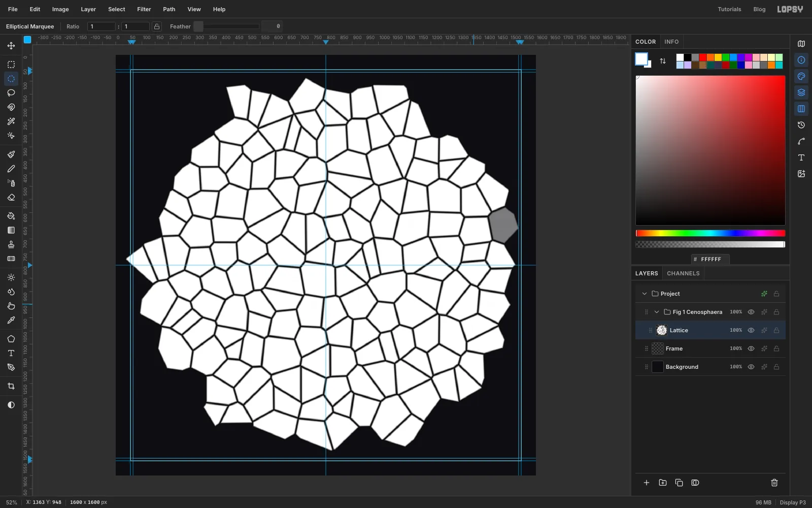Select the Eyedropper tool
The width and height of the screenshot is (812, 508).
[x=11, y=320]
